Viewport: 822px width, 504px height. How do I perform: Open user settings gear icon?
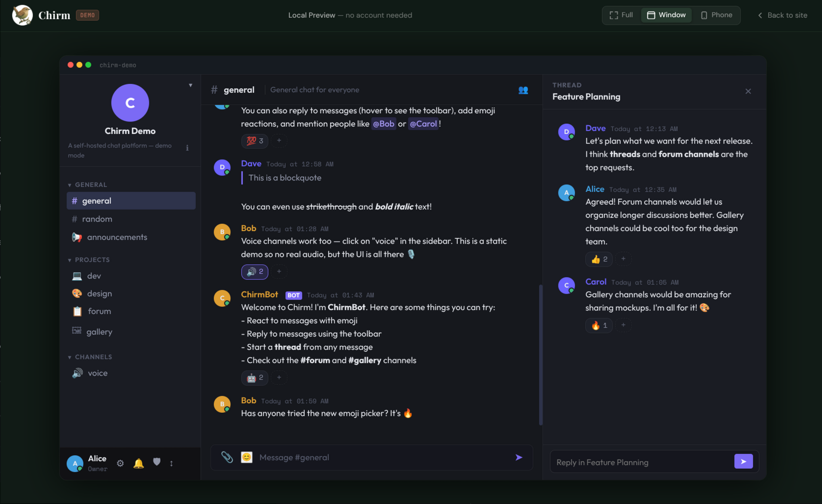click(120, 463)
